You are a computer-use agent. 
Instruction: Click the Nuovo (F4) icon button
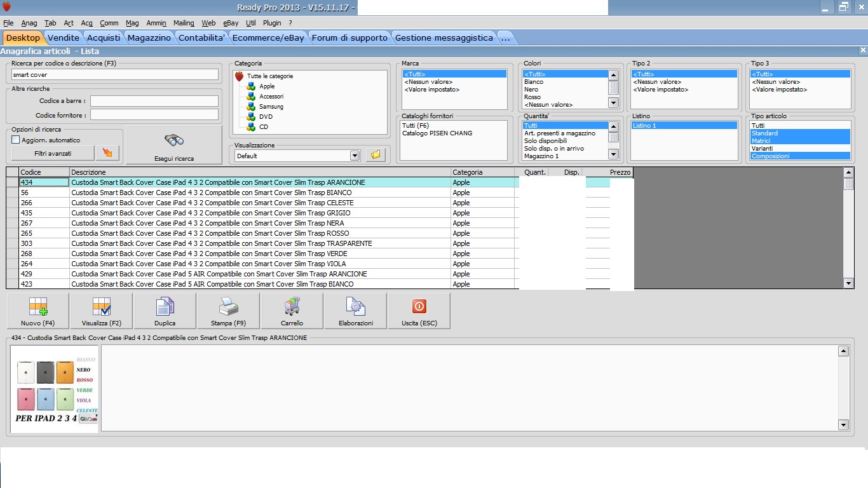click(38, 311)
